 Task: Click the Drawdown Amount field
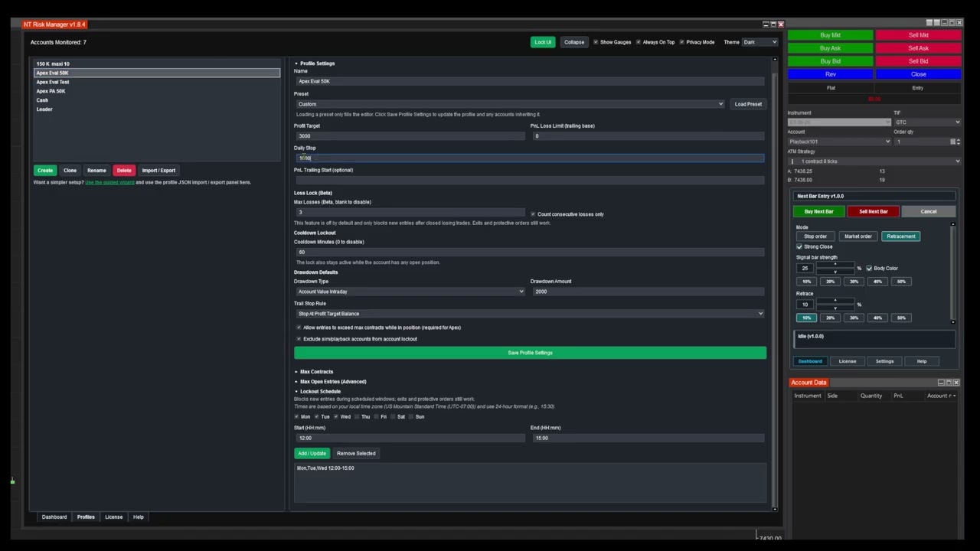click(648, 292)
